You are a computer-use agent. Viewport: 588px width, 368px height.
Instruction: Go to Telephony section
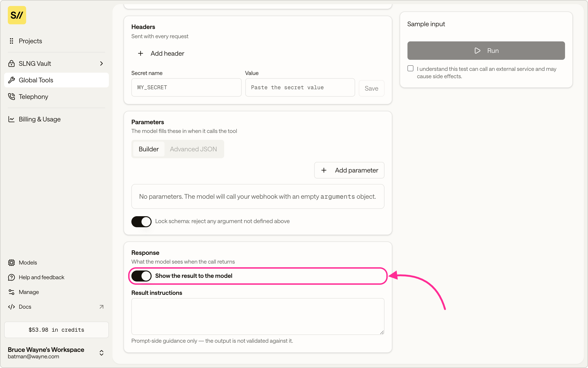(56, 97)
